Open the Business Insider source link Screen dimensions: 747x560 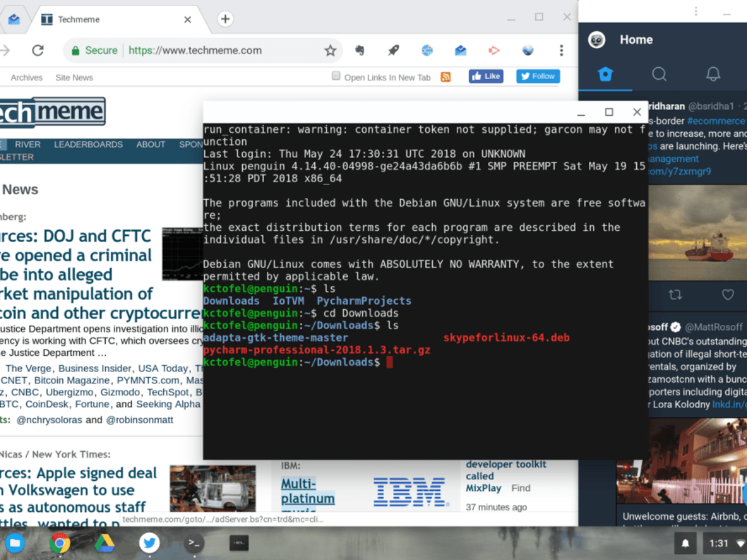point(95,368)
